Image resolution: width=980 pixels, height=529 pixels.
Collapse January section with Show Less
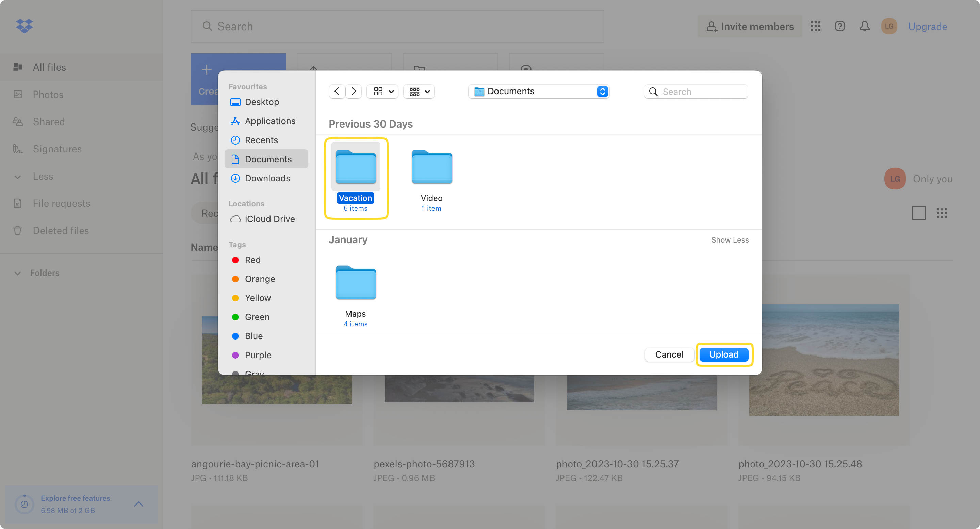pyautogui.click(x=730, y=240)
